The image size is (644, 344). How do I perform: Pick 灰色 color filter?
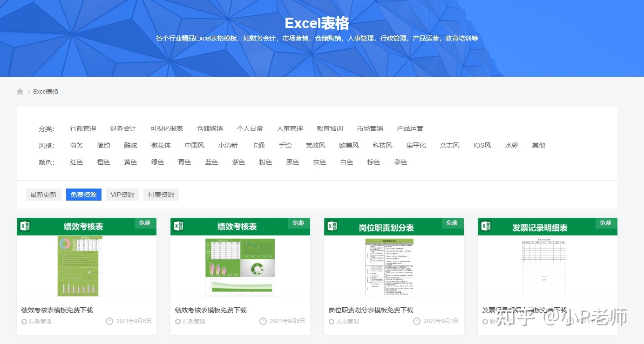click(x=320, y=162)
